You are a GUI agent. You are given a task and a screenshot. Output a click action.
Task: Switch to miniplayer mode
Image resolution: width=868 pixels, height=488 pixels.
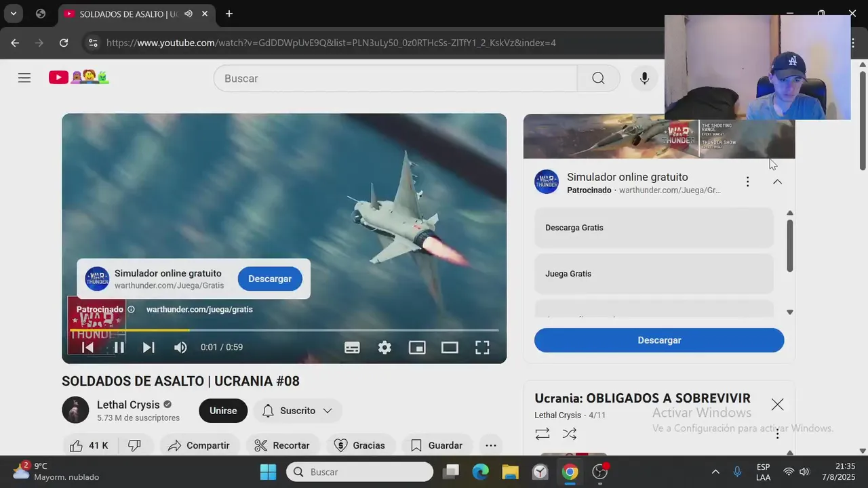[x=417, y=348]
